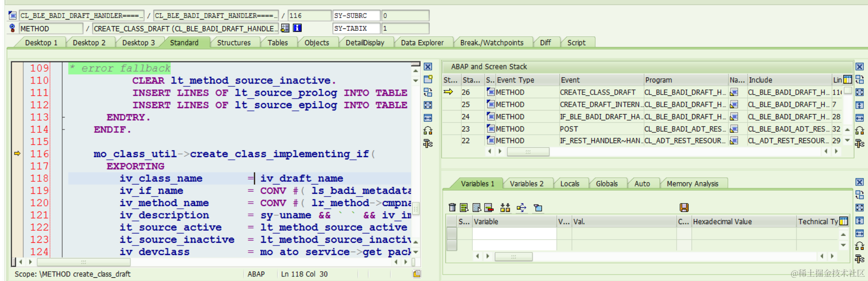Switch to the Tables tab
Image resolution: width=868 pixels, height=281 pixels.
coord(277,42)
